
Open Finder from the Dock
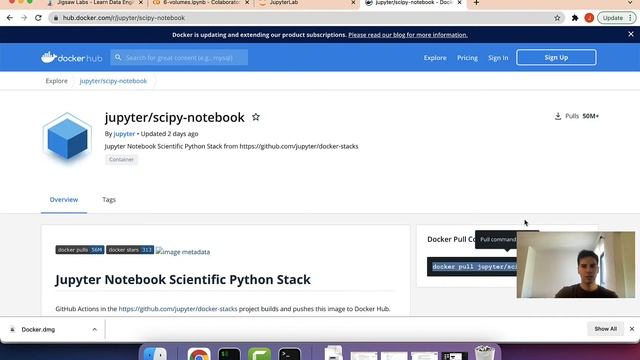pos(156,354)
